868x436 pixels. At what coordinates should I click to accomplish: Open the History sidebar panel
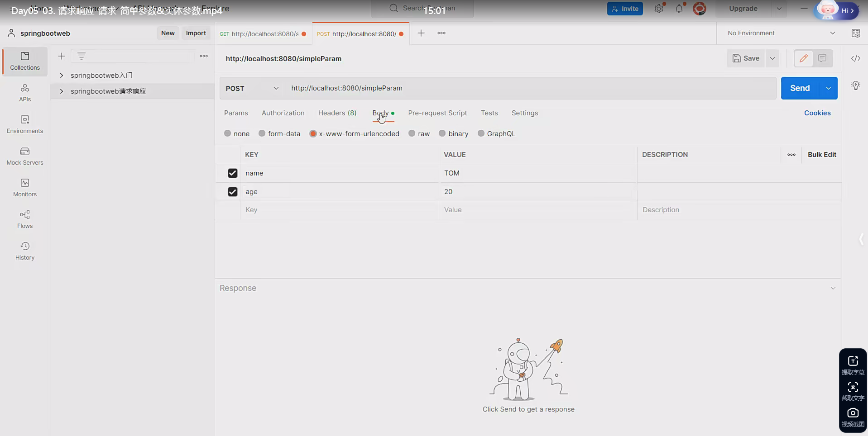(25, 251)
